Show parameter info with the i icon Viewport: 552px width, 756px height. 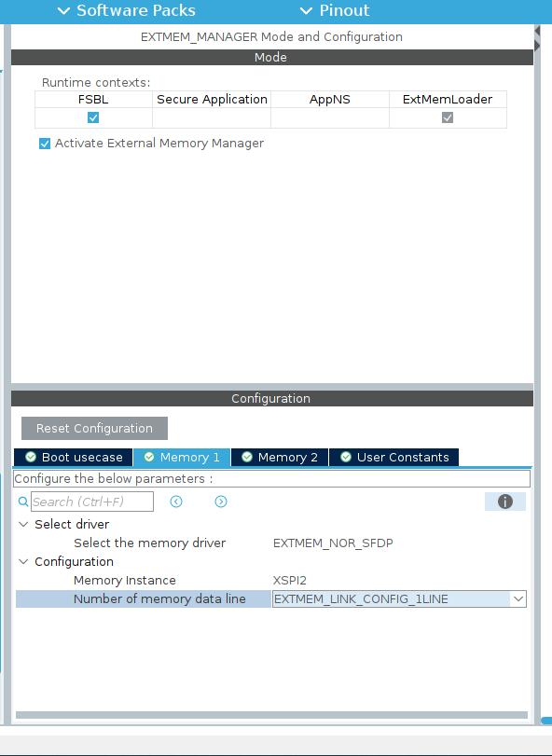pyautogui.click(x=505, y=502)
